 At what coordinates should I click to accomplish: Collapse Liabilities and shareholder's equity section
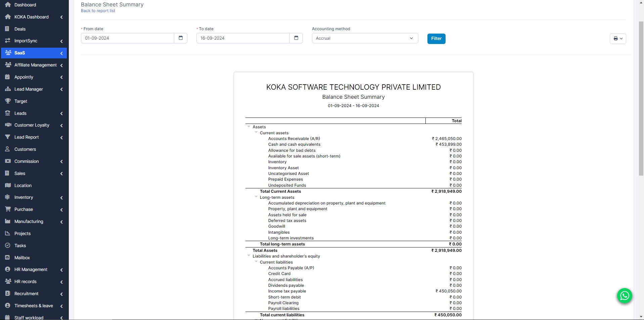(x=249, y=256)
